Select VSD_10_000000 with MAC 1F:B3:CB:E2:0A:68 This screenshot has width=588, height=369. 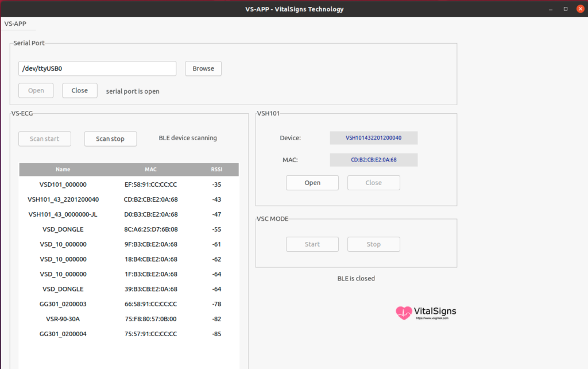(x=129, y=274)
